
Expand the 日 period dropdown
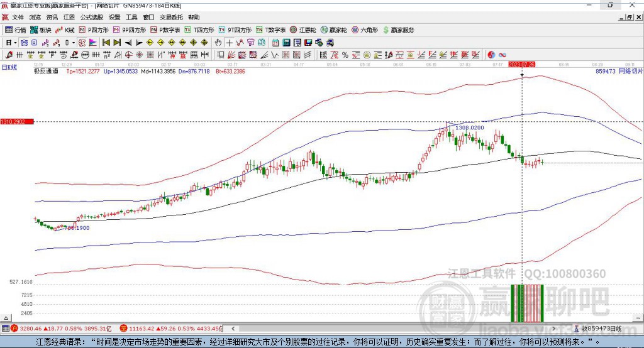[x=15, y=43]
